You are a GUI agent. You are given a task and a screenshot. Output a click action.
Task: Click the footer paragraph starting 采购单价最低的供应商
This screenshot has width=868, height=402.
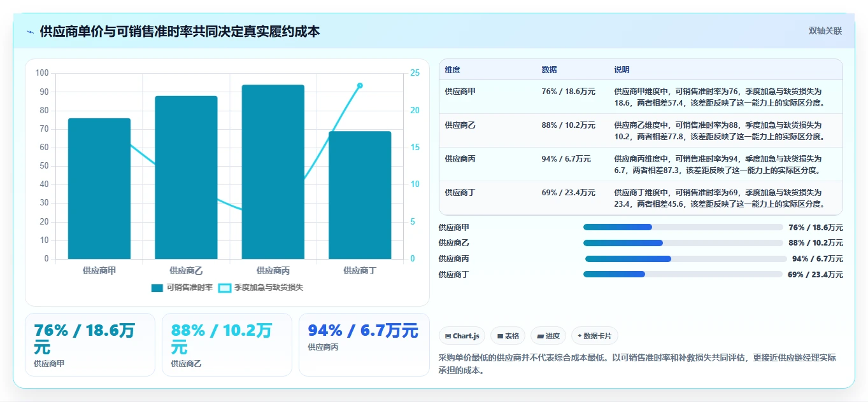point(637,364)
